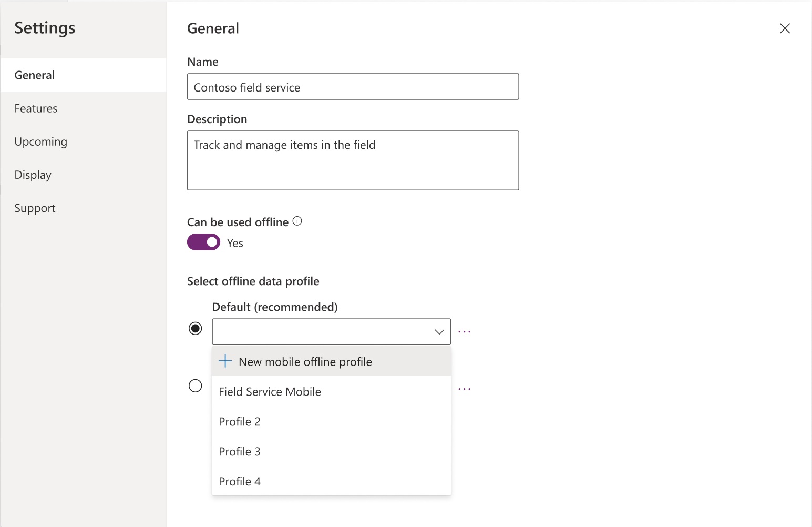
Task: Disable the "Can be used offline" toggle
Action: click(x=203, y=242)
